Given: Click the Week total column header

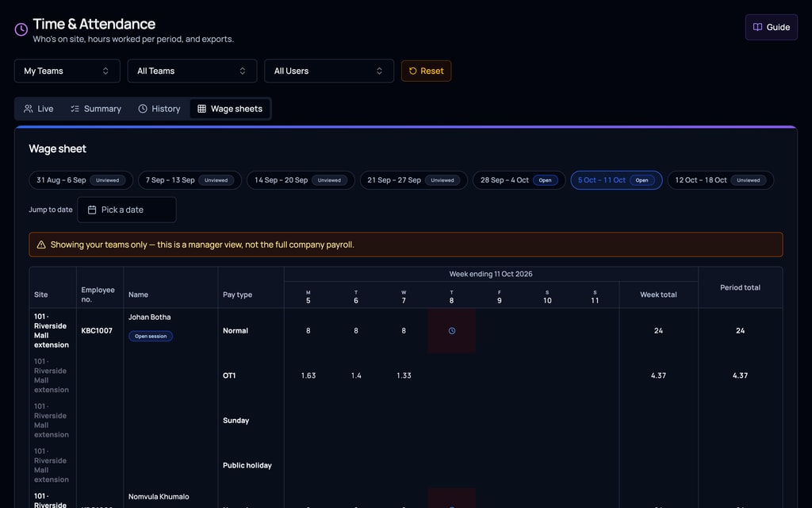Looking at the screenshot, I should [658, 295].
